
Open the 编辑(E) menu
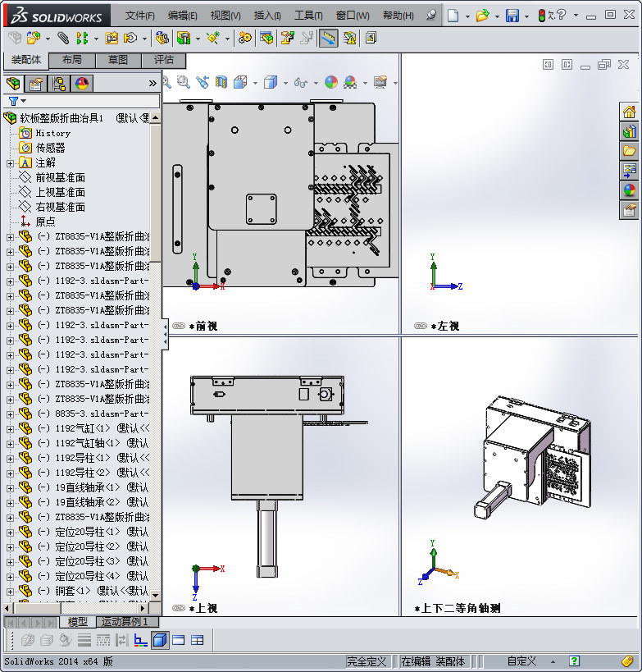point(183,16)
